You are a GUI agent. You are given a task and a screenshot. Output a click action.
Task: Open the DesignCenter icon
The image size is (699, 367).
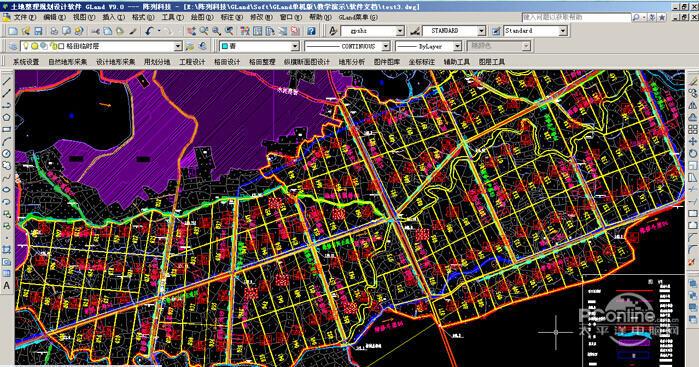tap(258, 31)
